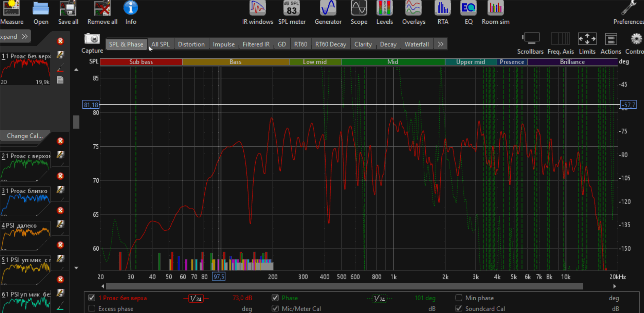Edit name of measurement 4 PSI далеко
Image resolution: width=644 pixels, height=313 pixels.
60,224
